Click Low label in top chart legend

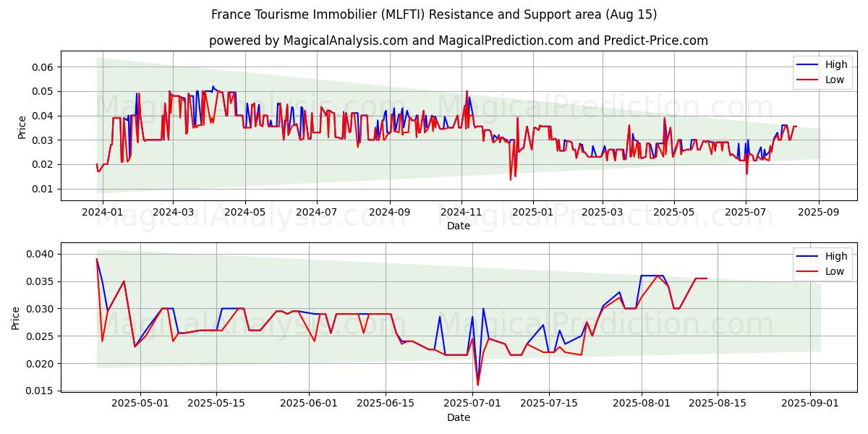(x=835, y=80)
